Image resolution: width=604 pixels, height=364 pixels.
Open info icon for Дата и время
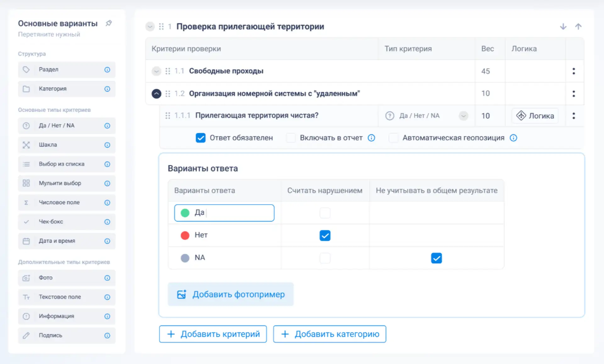click(x=107, y=241)
